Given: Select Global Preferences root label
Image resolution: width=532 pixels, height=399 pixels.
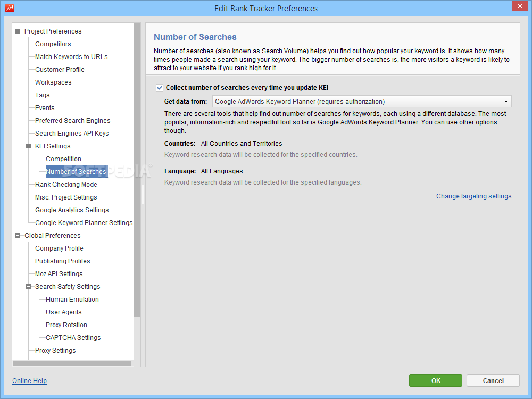Looking at the screenshot, I should click(x=53, y=236).
